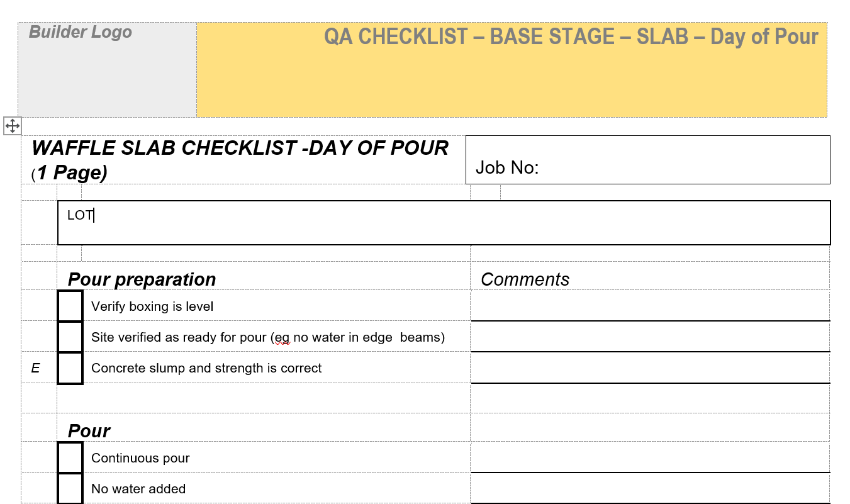Click the 'Comments' column heading

pos(525,279)
